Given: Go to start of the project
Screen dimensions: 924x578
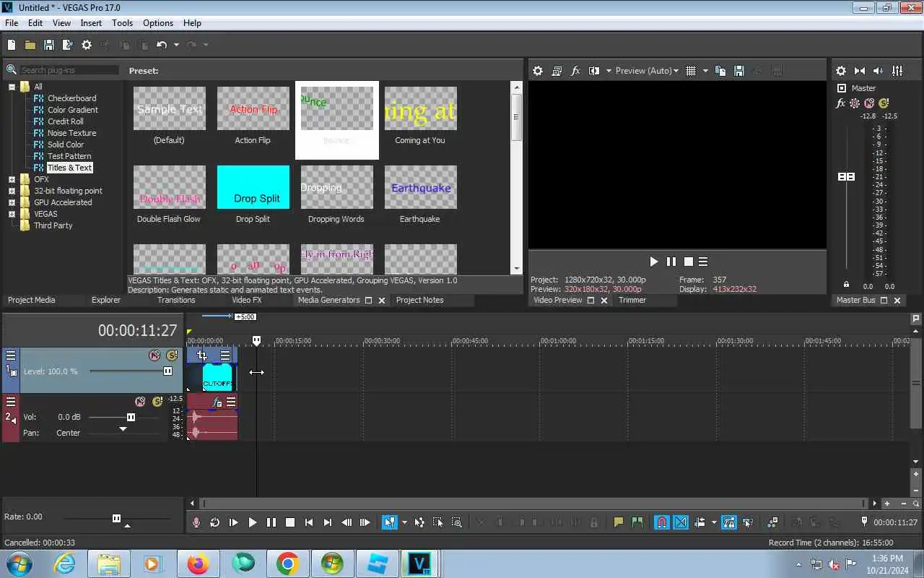Looking at the screenshot, I should [x=308, y=522].
